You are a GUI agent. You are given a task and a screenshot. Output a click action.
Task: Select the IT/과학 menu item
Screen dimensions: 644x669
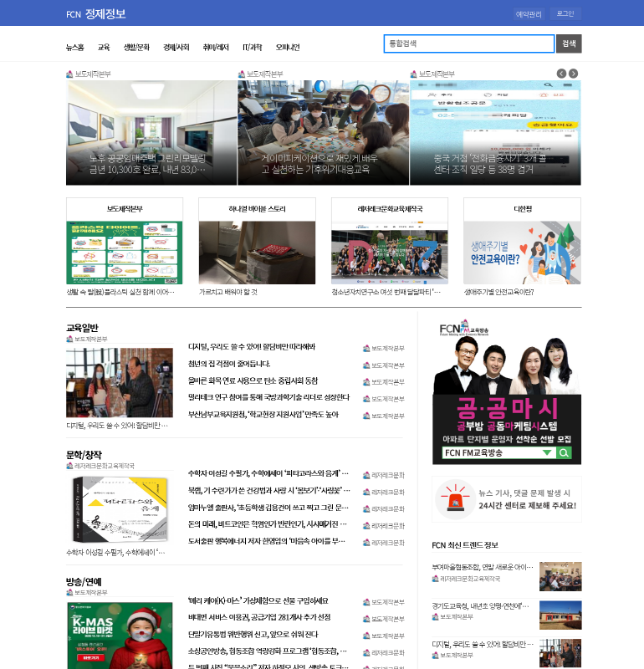click(252, 48)
